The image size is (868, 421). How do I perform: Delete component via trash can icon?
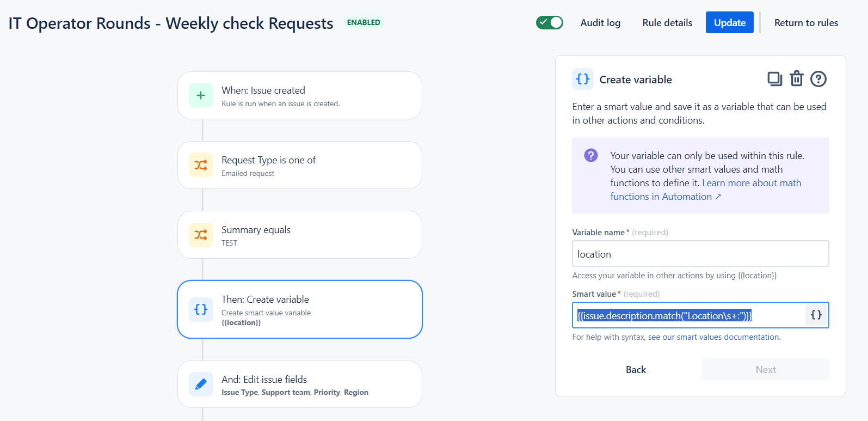pyautogui.click(x=797, y=79)
